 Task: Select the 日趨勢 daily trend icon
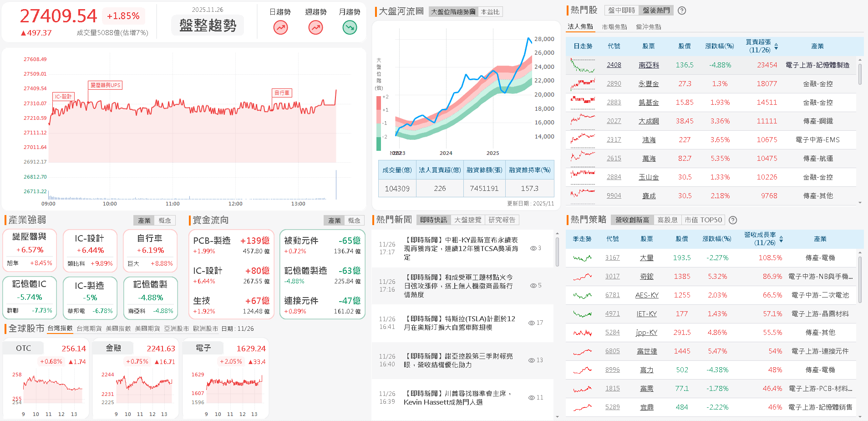tap(280, 27)
